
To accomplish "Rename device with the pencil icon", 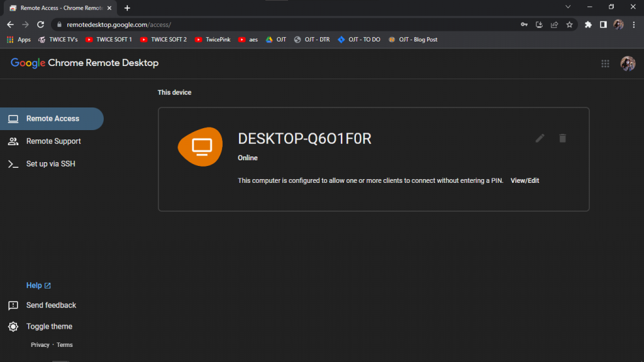I will (540, 138).
